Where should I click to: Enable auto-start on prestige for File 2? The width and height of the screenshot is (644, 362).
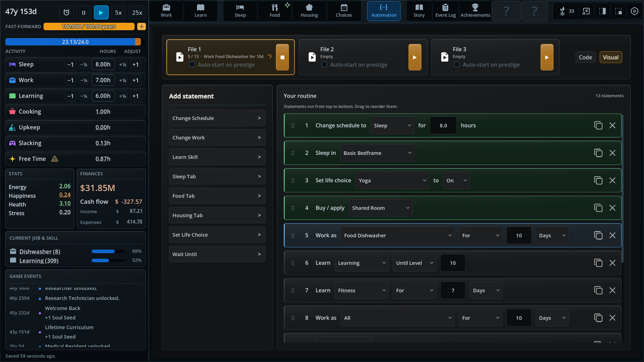tap(324, 65)
